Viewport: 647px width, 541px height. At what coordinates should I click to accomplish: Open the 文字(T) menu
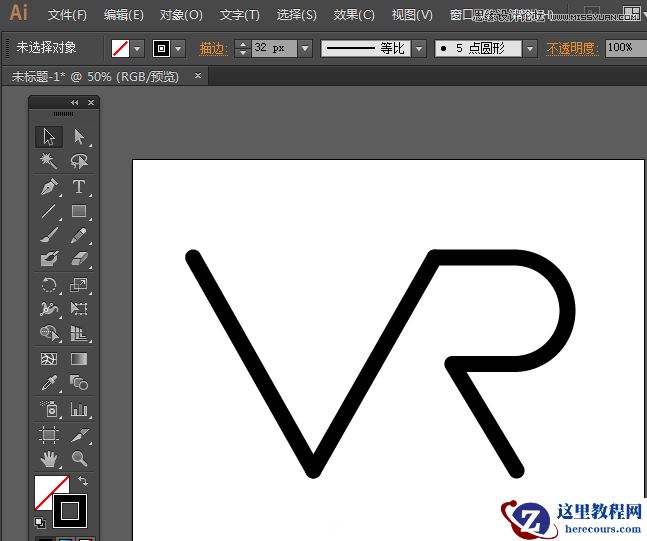click(x=240, y=15)
